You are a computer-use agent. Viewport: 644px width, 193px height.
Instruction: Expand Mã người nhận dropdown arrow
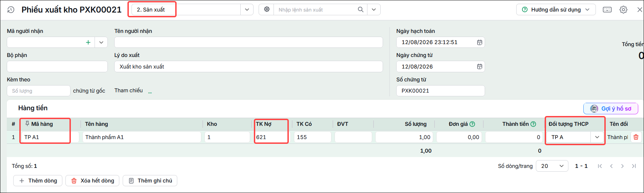coord(101,42)
